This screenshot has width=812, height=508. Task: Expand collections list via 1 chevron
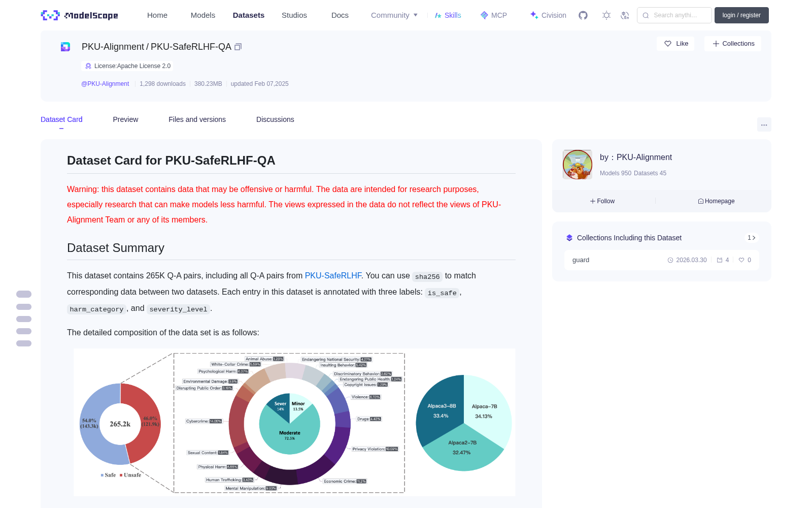tap(752, 238)
